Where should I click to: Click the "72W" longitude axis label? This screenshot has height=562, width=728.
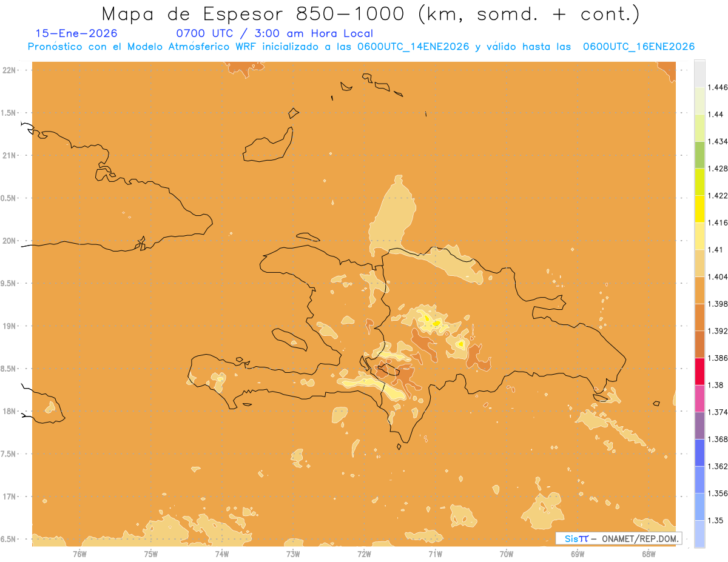(x=364, y=554)
